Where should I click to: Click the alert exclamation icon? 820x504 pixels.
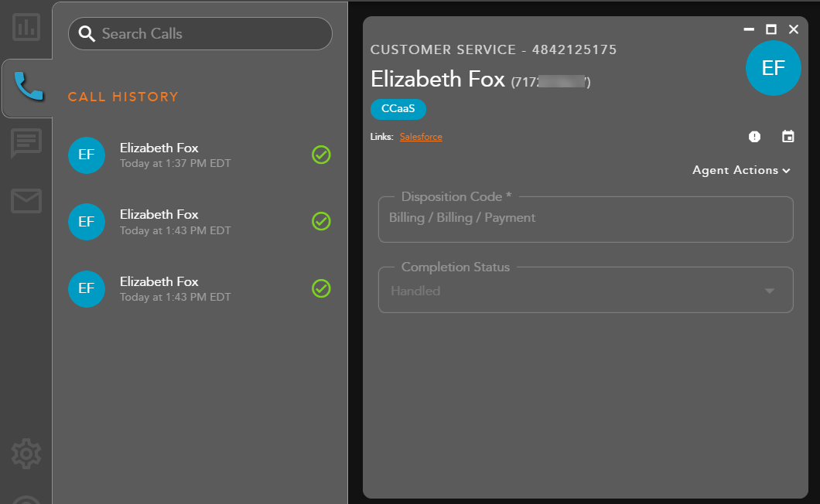[x=755, y=137]
